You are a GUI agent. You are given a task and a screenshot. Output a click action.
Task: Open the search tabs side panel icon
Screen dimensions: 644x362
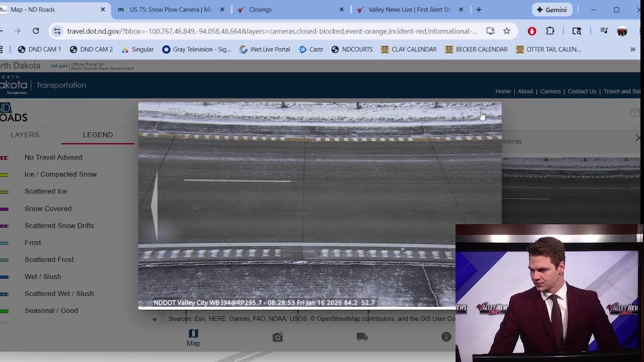577,31
